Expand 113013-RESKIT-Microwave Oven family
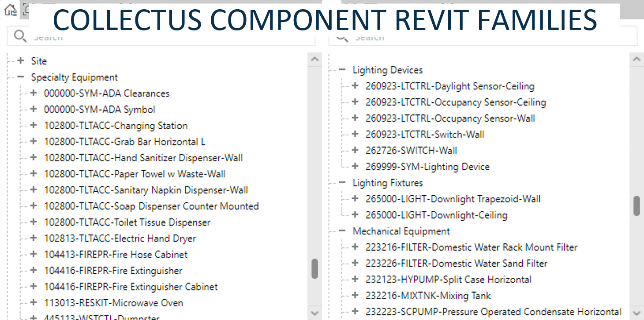Viewport: 644px width, 320px height. tap(34, 302)
